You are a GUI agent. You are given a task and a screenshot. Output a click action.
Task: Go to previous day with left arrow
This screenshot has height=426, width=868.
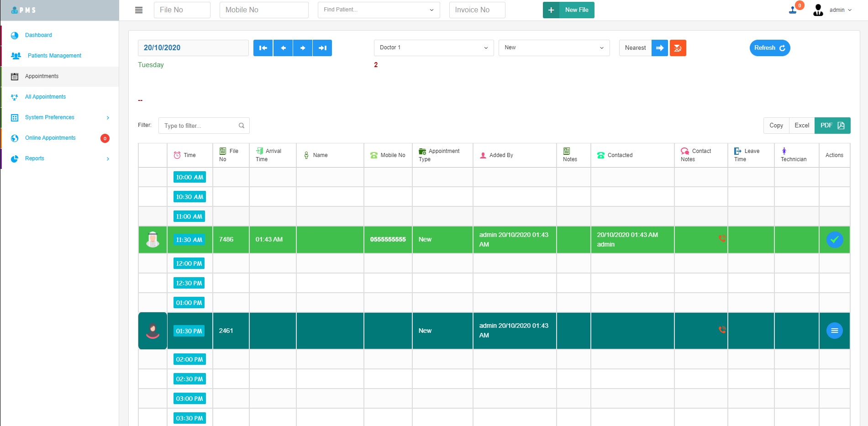coord(283,48)
